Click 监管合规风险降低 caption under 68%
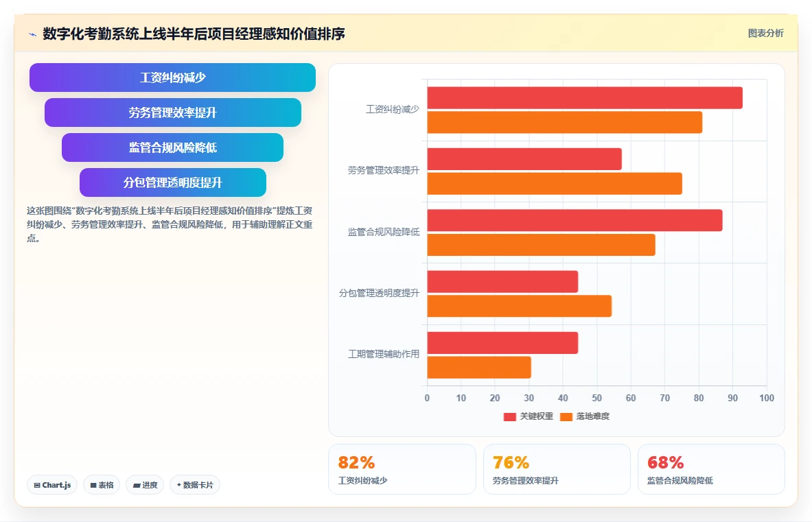 pos(680,481)
